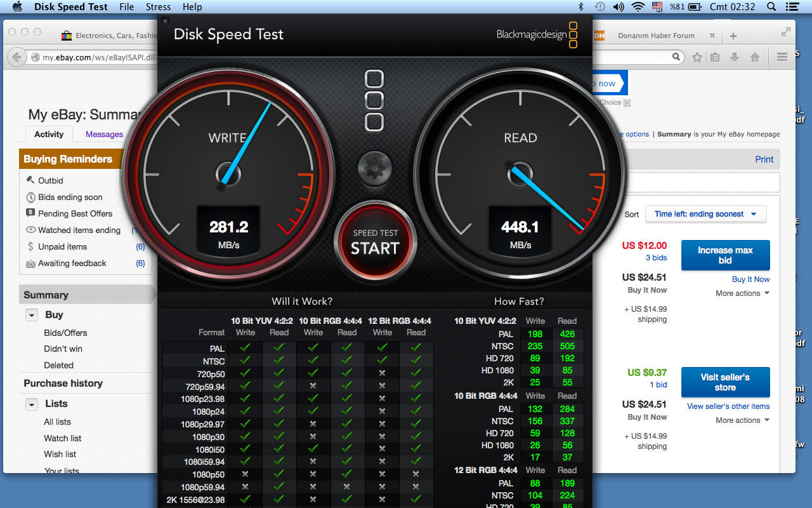This screenshot has height=508, width=812.
Task: Open Wi-Fi menu in menu bar
Action: click(638, 7)
